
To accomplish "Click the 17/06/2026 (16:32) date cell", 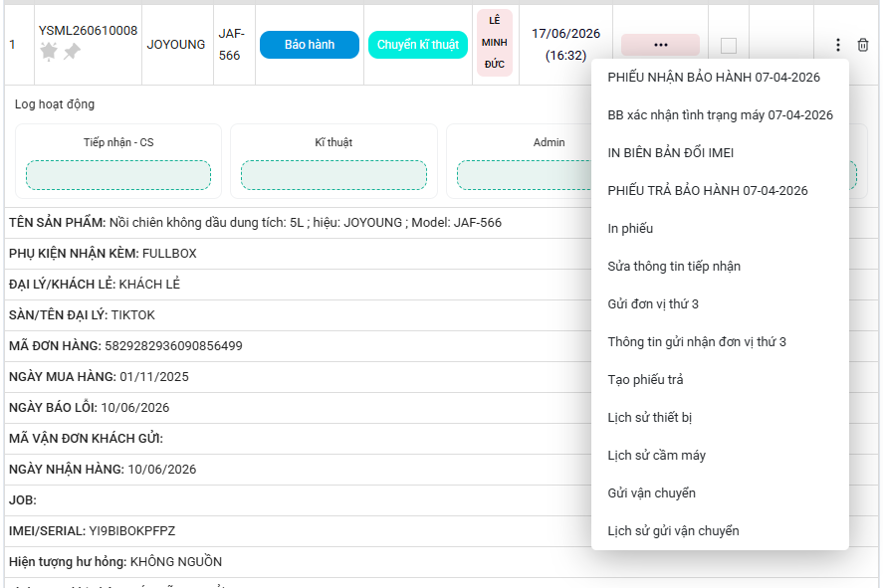I will [x=565, y=45].
